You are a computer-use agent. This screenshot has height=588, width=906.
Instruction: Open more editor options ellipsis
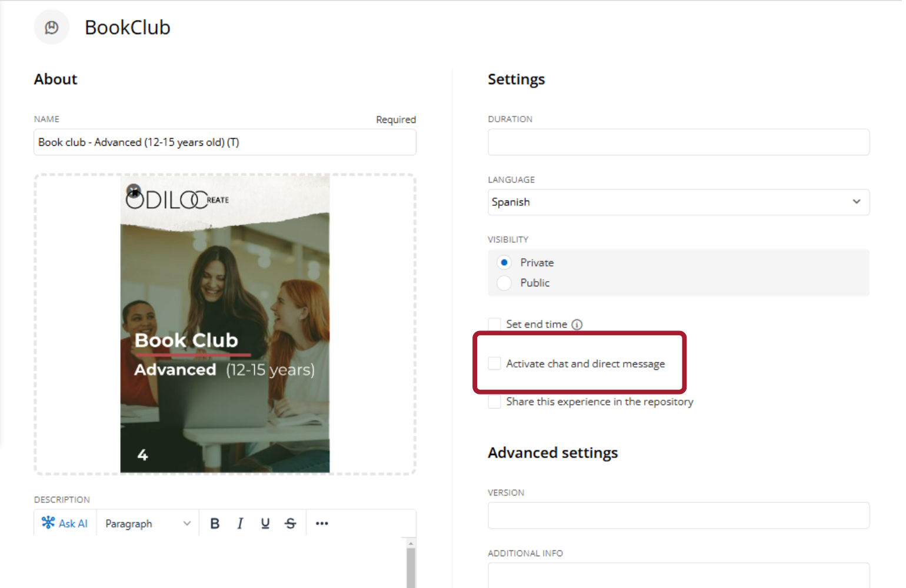(322, 523)
